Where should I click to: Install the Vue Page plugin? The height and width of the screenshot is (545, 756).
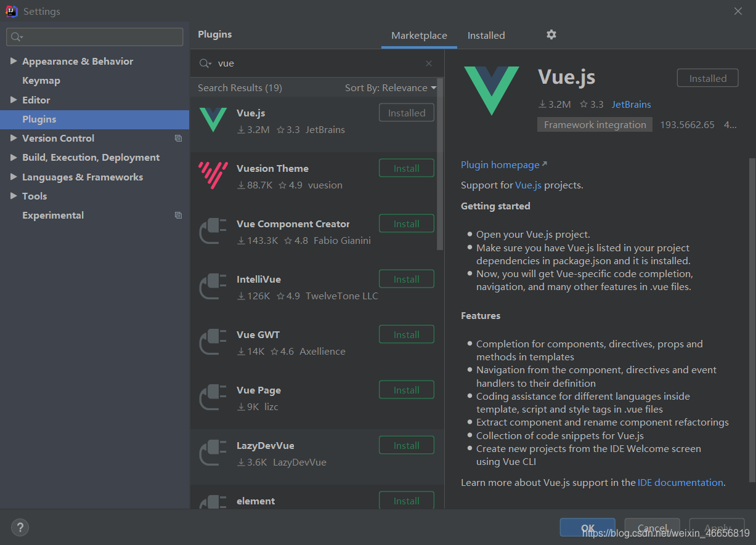pyautogui.click(x=407, y=390)
